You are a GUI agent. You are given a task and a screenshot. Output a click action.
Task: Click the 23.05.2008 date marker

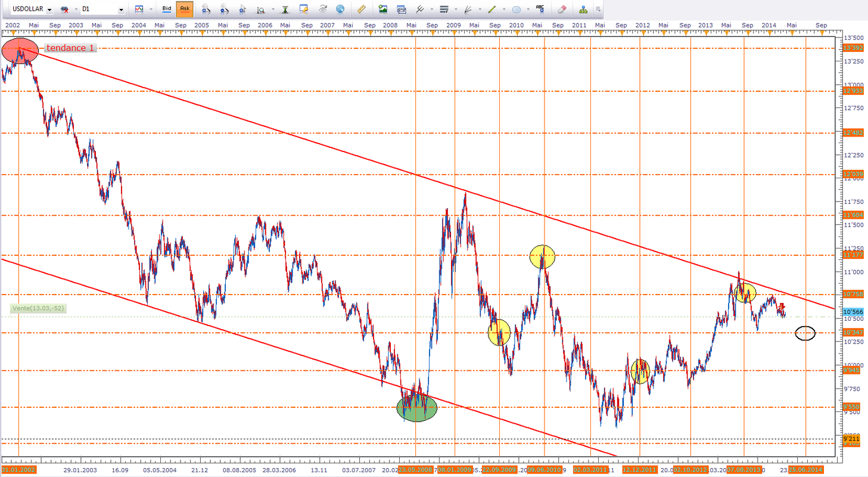[416, 470]
